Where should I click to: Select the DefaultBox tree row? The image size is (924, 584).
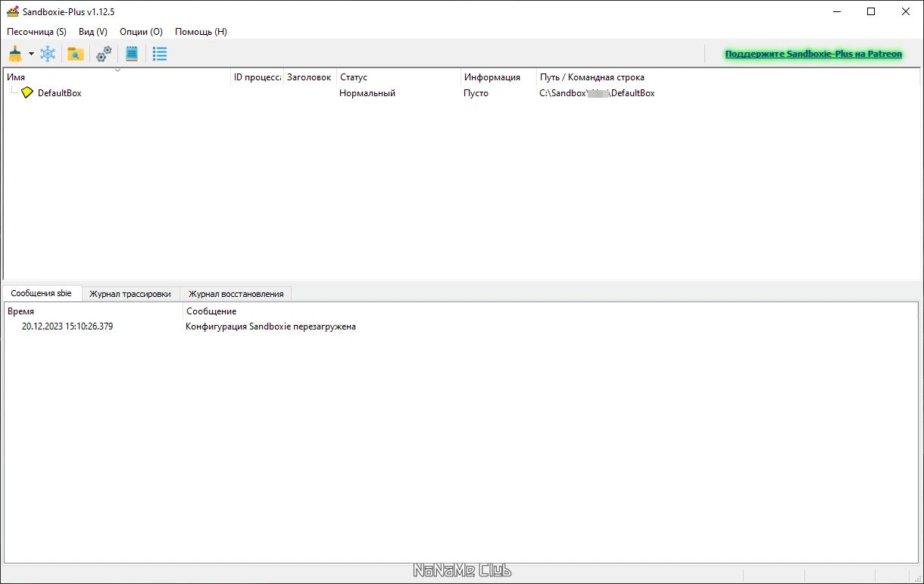[460, 93]
